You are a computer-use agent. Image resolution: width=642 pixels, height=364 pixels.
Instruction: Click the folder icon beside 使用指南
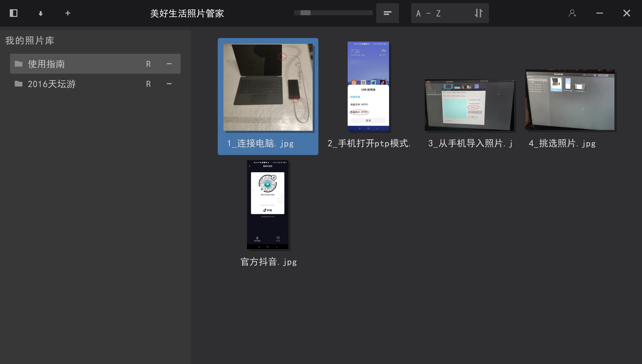click(x=18, y=64)
